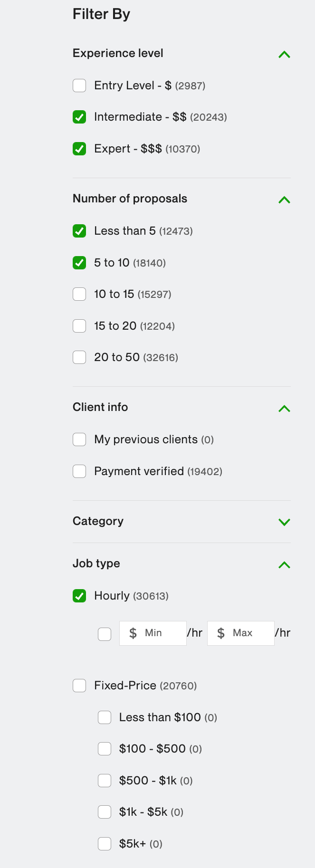Viewport: 315px width, 868px height.
Task: Uncheck the Less than 5 proposals filter
Action: coord(79,231)
